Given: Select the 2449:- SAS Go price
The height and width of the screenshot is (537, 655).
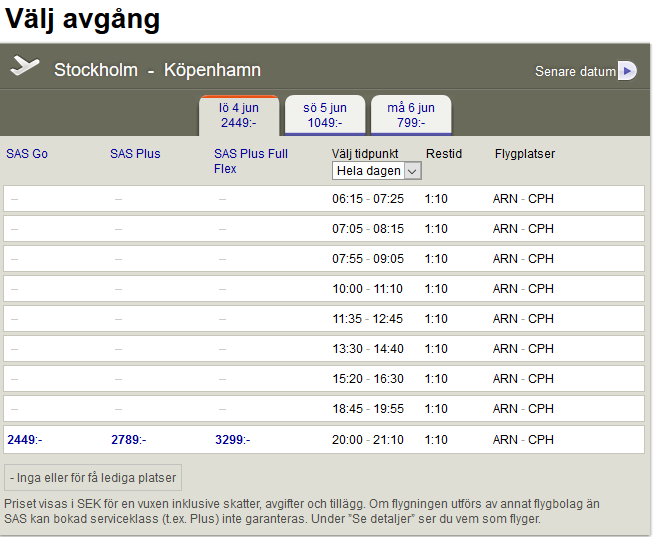Looking at the screenshot, I should [25, 439].
